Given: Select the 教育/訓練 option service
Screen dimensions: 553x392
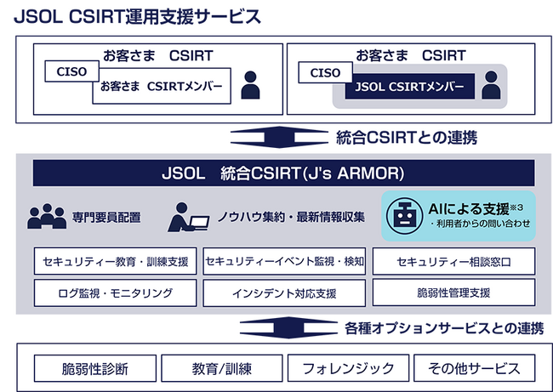Looking at the screenshot, I should [x=220, y=368].
